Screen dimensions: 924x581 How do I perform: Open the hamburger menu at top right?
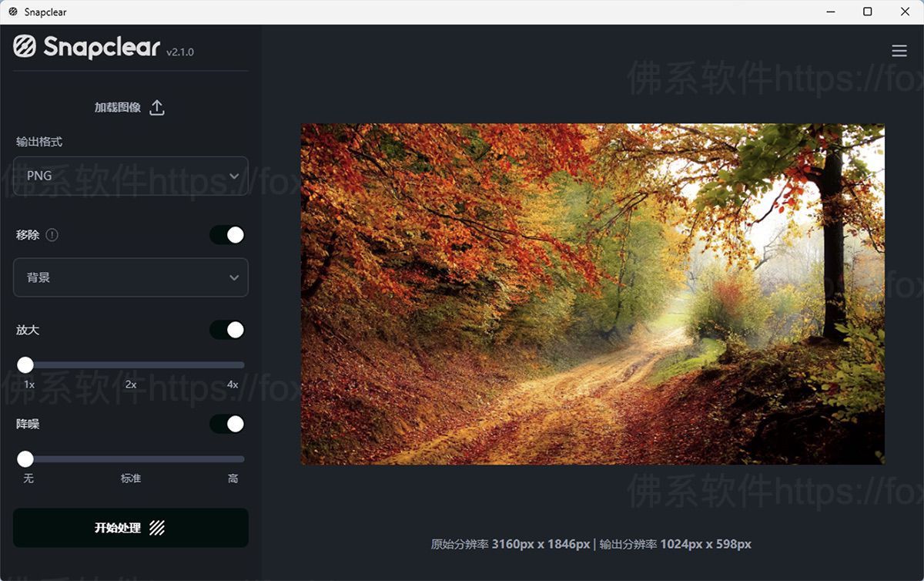(x=899, y=50)
